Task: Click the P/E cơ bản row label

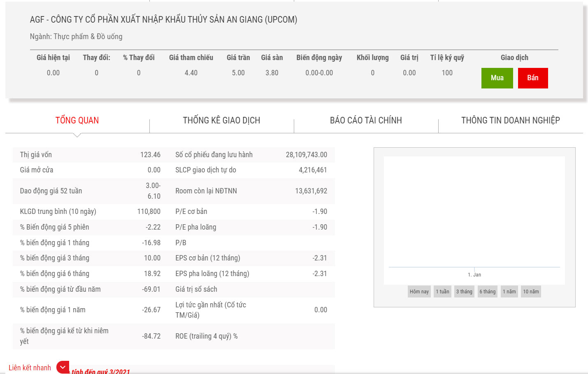Action: 191,211
